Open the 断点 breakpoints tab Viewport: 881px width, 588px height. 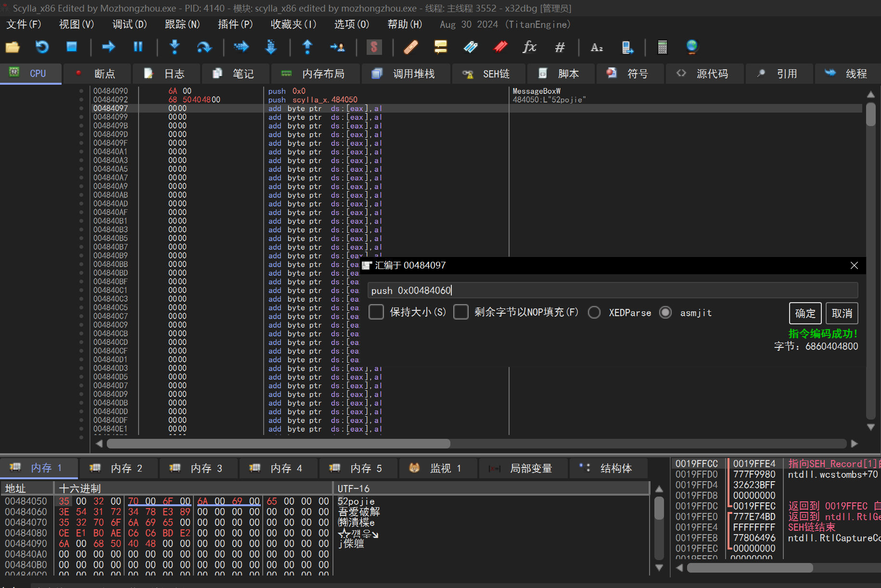(97, 74)
